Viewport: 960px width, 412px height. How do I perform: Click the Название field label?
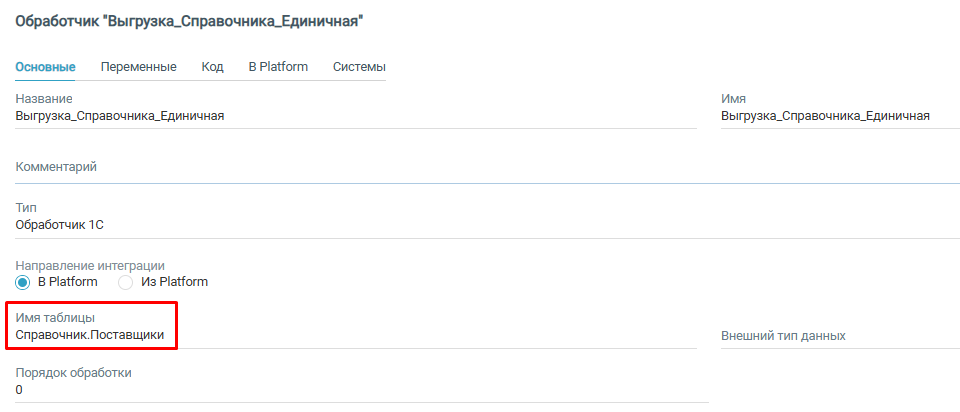(44, 99)
